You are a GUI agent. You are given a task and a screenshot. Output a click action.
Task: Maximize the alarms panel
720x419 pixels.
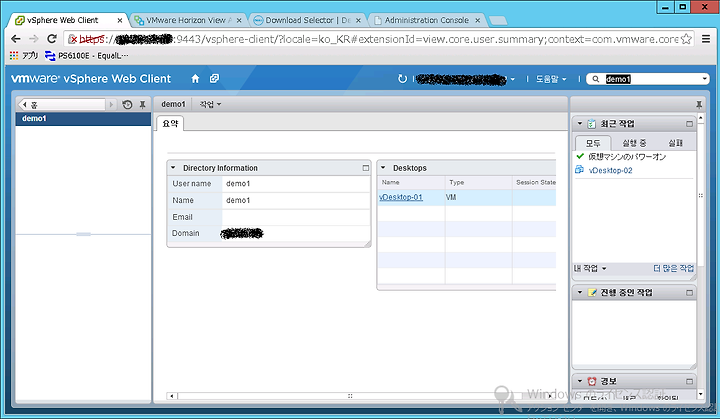tap(689, 381)
